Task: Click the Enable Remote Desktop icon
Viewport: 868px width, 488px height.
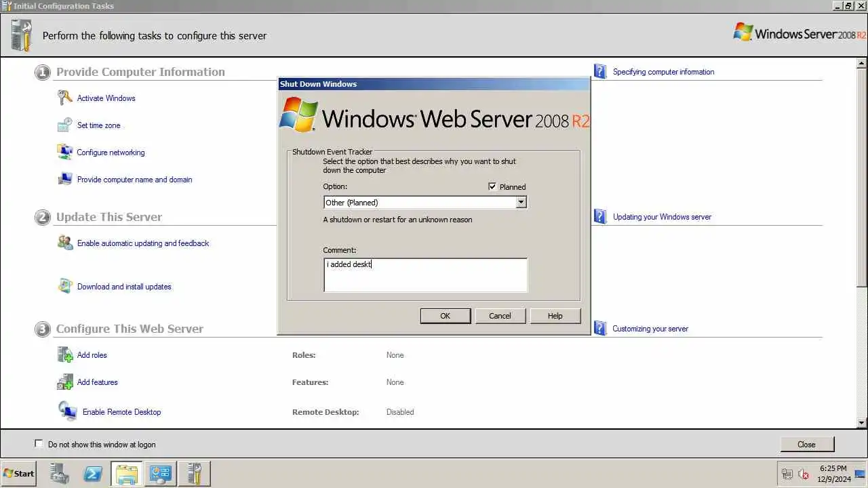Action: pos(67,411)
